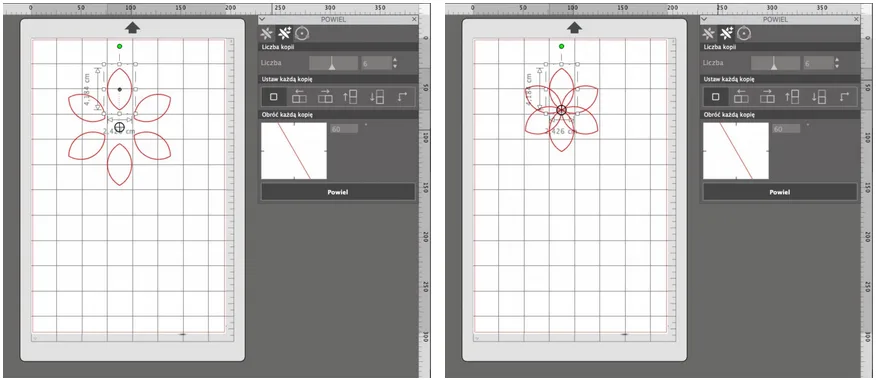Click the rotation angle field 60 in left panel
Image resolution: width=876 pixels, height=380 pixels.
coord(344,129)
